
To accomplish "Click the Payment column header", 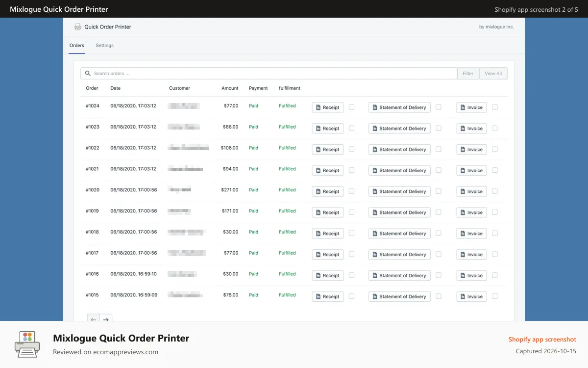I will coord(258,88).
